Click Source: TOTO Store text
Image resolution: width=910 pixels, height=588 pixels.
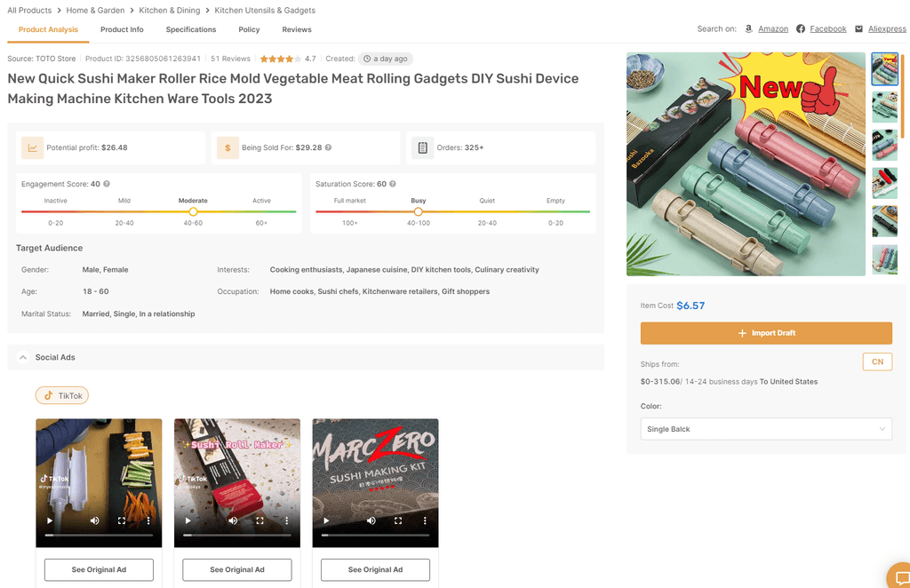(42, 59)
